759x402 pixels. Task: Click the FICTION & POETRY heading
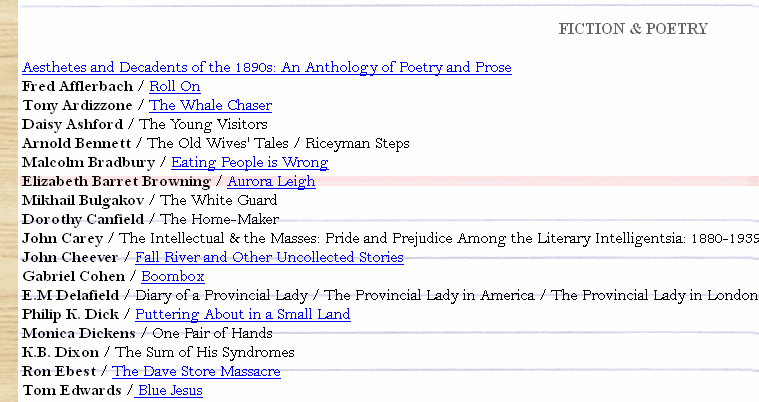(633, 29)
